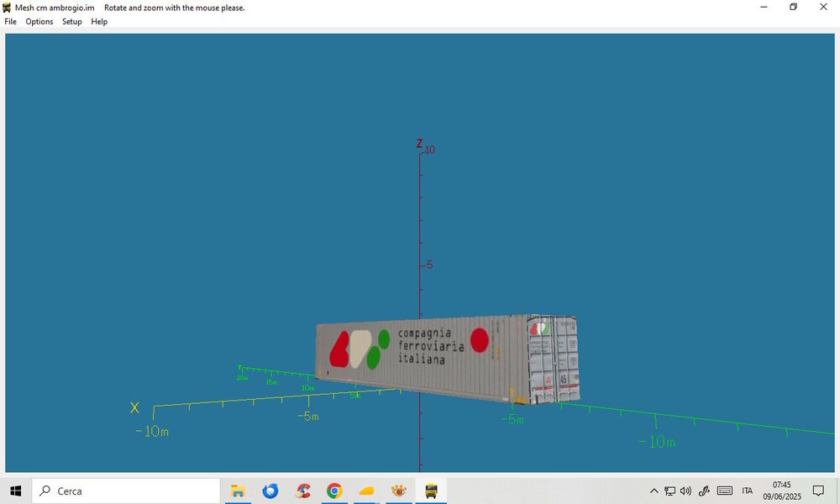Open the XnView paw icon on the taskbar
The height and width of the screenshot is (504, 840).
tap(399, 491)
